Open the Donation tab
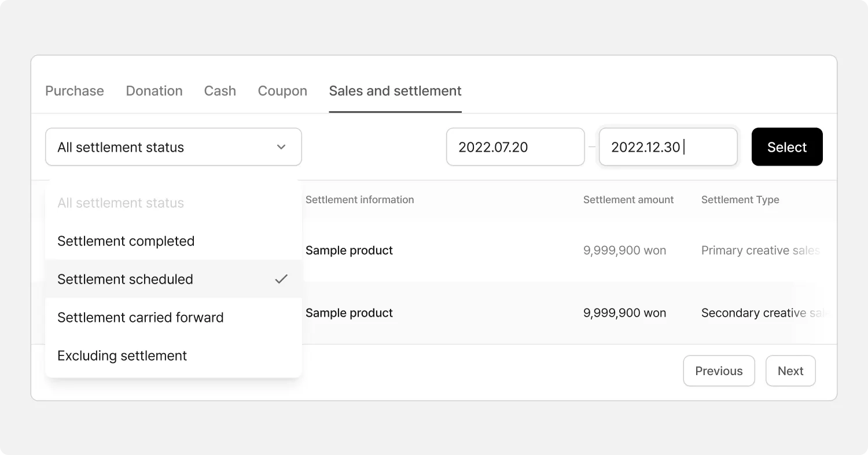Viewport: 868px width, 455px height. point(155,91)
